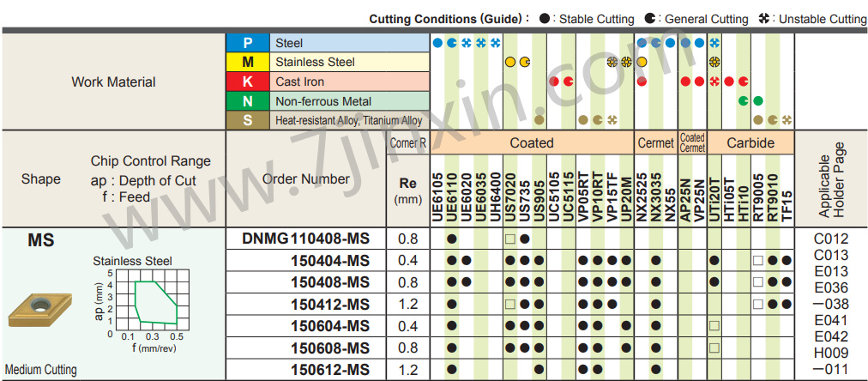Select the yellow M stainless steel swatch
868x381 pixels.
pyautogui.click(x=247, y=62)
